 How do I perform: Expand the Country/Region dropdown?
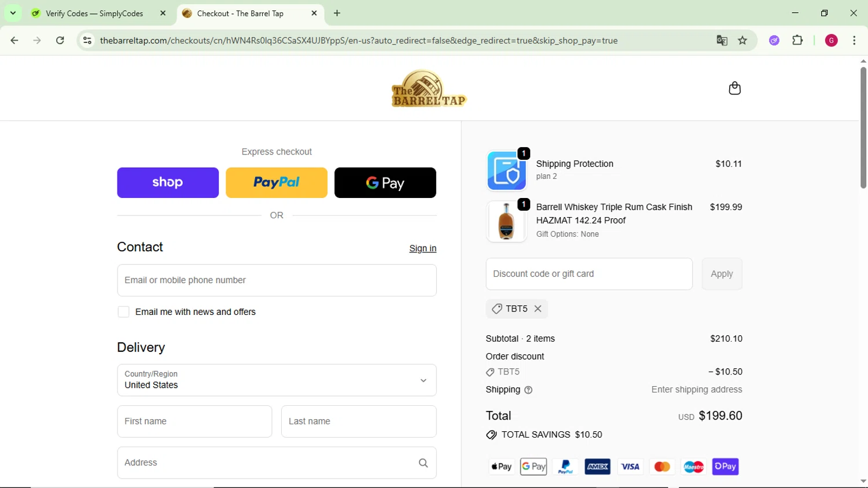(277, 380)
